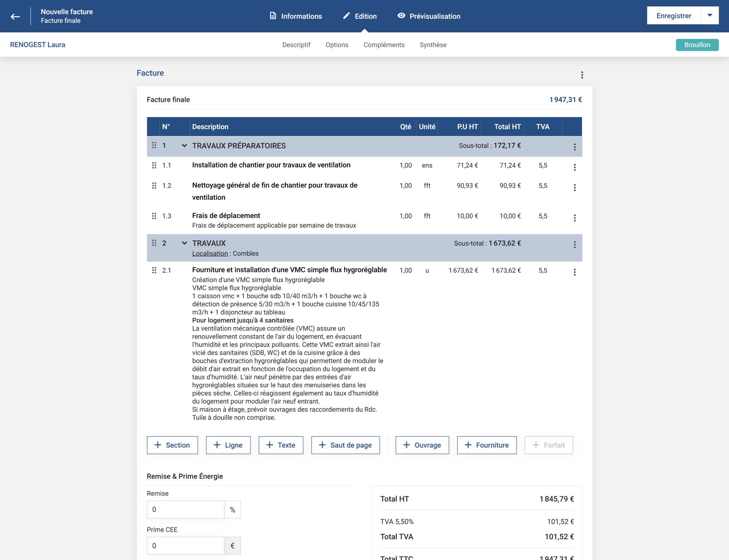
Task: Click the Enregistrer button
Action: (673, 16)
